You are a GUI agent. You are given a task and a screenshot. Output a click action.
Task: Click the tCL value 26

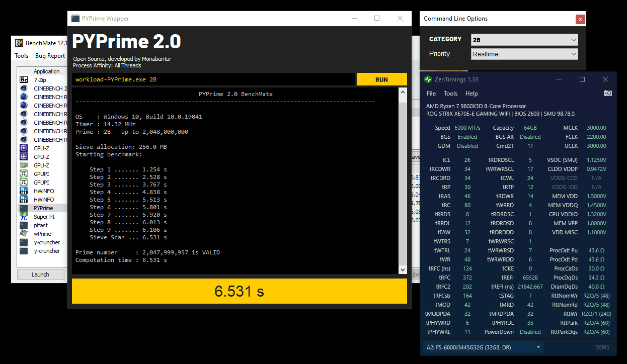(x=467, y=160)
